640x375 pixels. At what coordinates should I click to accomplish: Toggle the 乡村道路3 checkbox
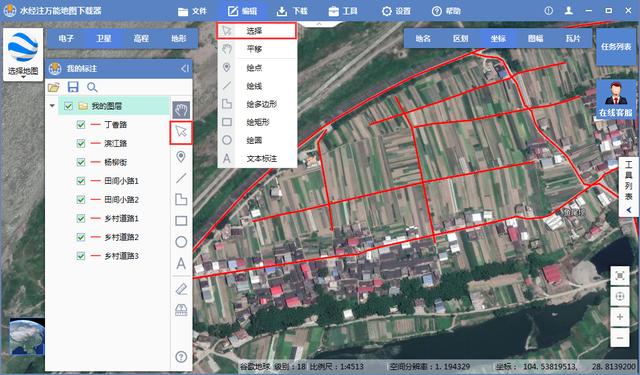(x=81, y=256)
